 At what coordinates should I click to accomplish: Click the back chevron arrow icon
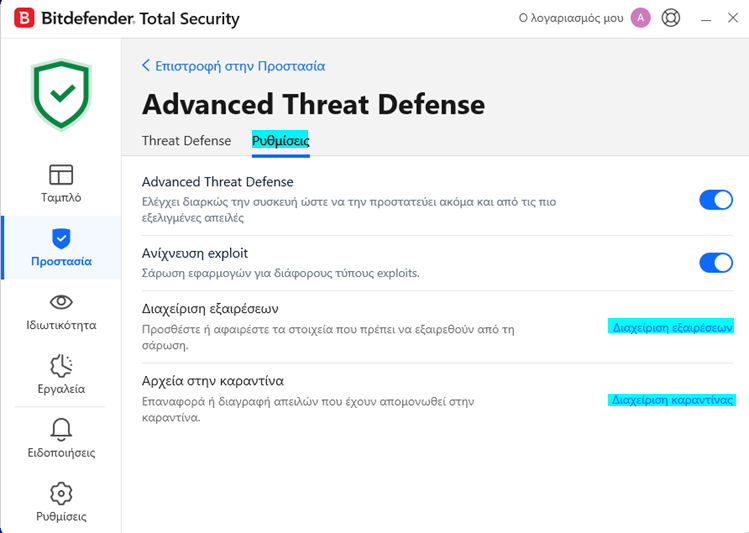[x=146, y=66]
